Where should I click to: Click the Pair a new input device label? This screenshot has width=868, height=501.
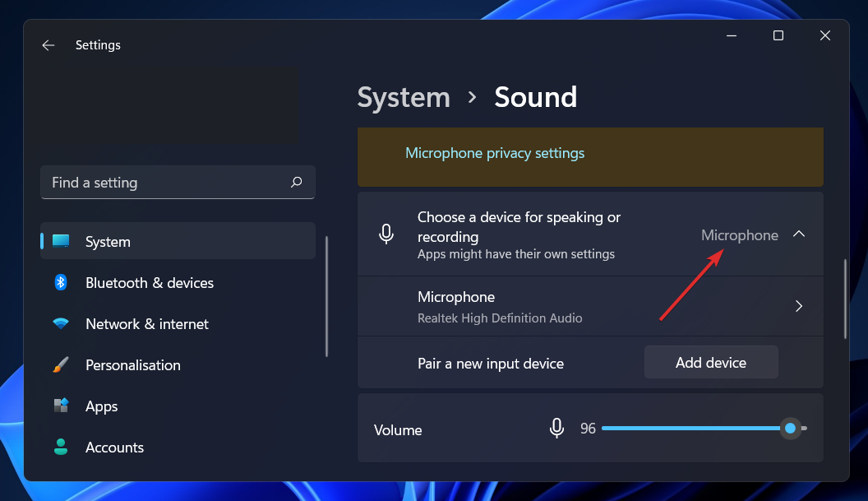tap(491, 364)
